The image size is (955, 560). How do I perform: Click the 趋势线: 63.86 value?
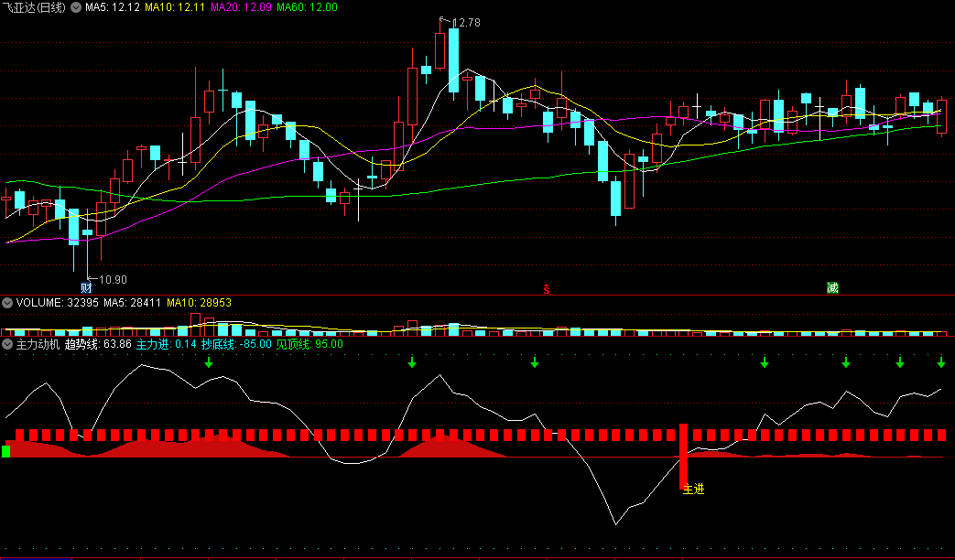pyautogui.click(x=98, y=344)
